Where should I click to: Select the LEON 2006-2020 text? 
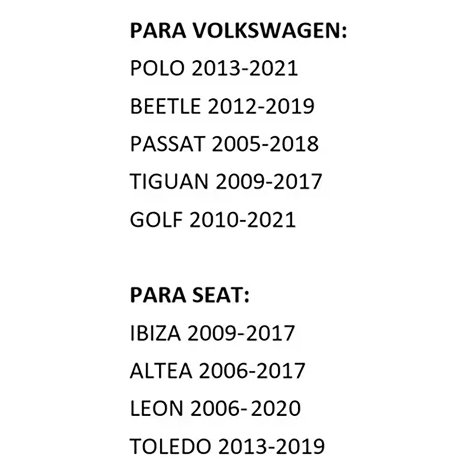click(x=215, y=409)
